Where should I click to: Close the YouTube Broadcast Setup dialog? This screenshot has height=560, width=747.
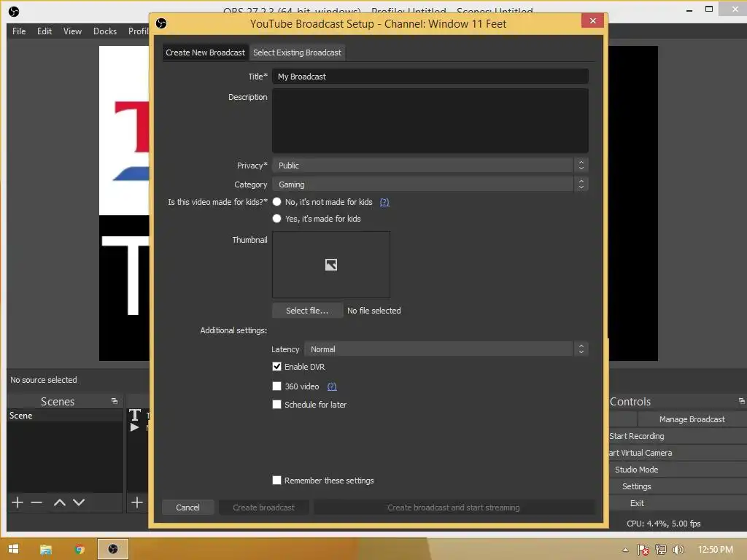tap(592, 20)
